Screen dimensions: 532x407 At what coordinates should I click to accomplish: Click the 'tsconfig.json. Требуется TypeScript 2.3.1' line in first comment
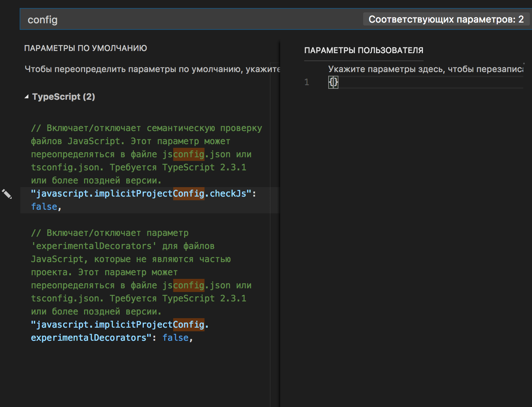point(139,167)
